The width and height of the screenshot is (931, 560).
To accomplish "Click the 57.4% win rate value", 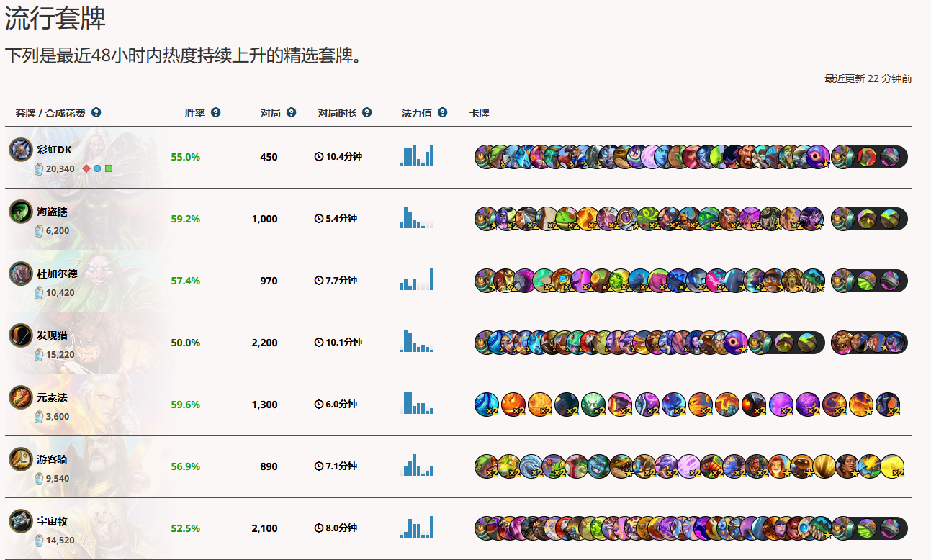I will pos(185,281).
